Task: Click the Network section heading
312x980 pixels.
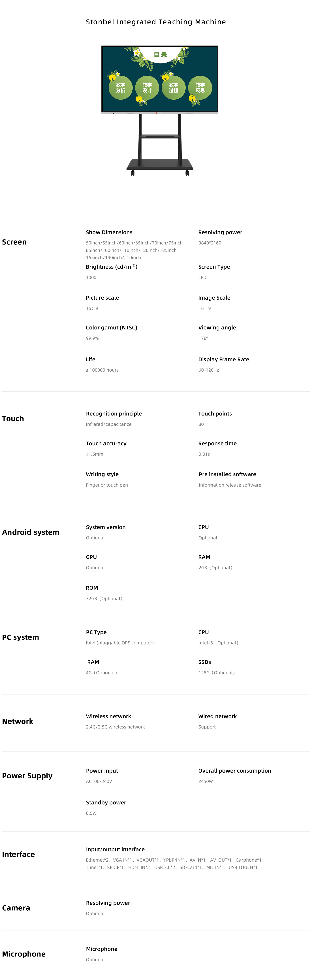Action: coord(18,721)
